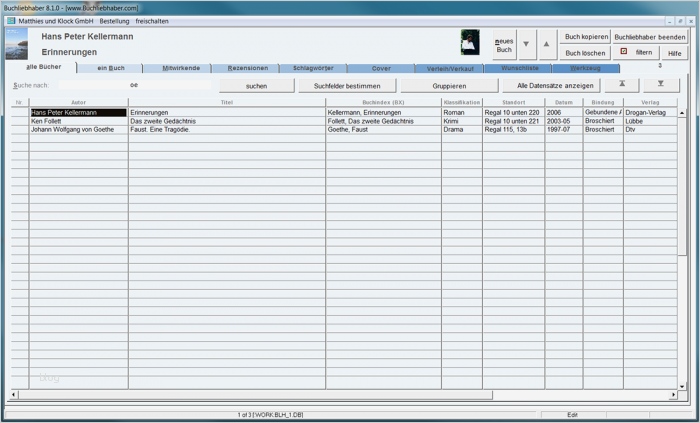Open the book cover thumbnail at top left

pos(17,44)
